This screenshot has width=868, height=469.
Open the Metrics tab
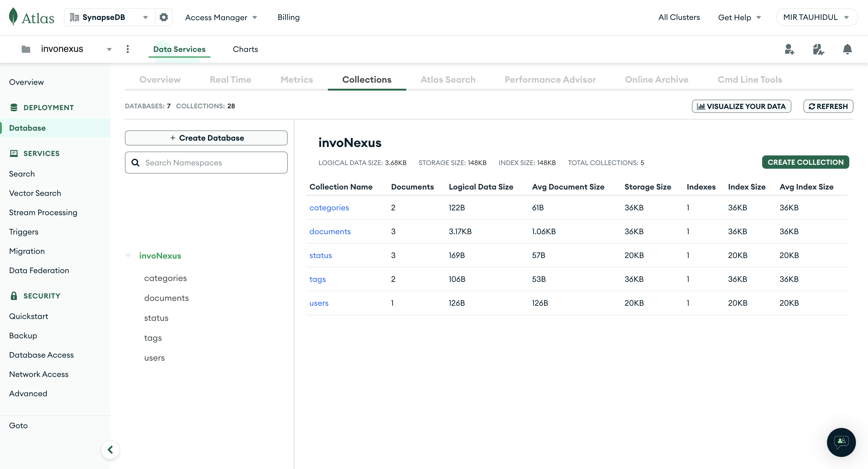tap(296, 80)
